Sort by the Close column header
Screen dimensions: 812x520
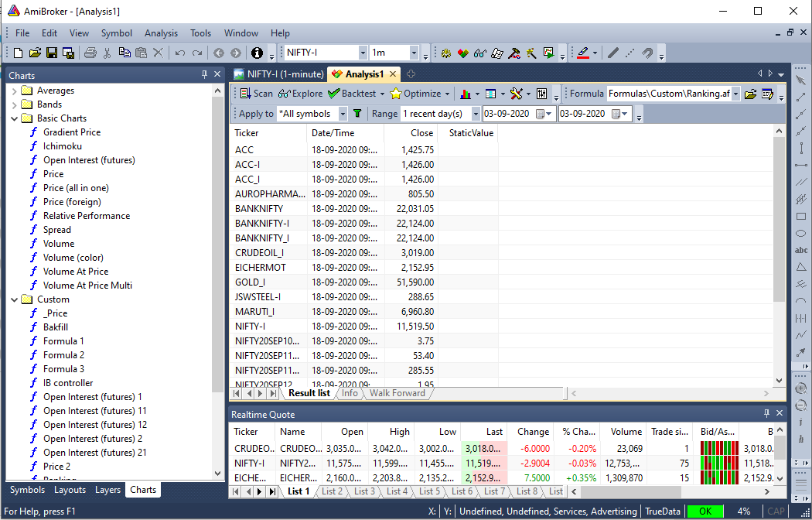click(411, 133)
